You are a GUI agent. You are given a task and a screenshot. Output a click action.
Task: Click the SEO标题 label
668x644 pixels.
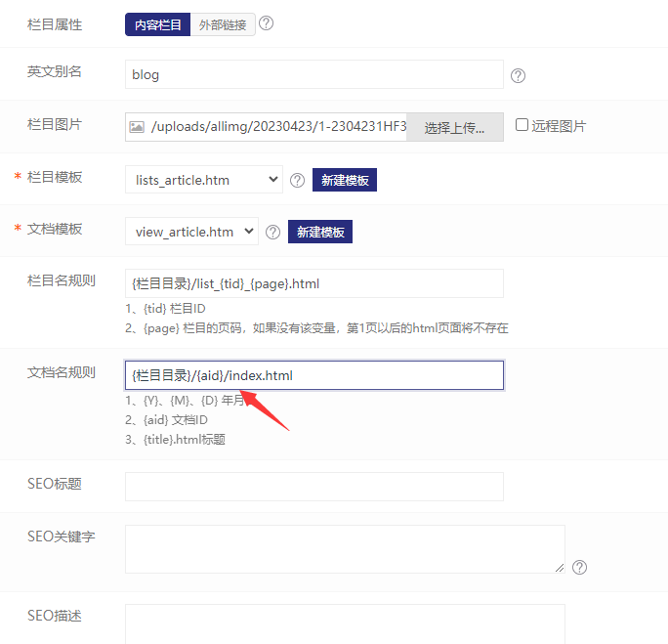click(x=55, y=484)
